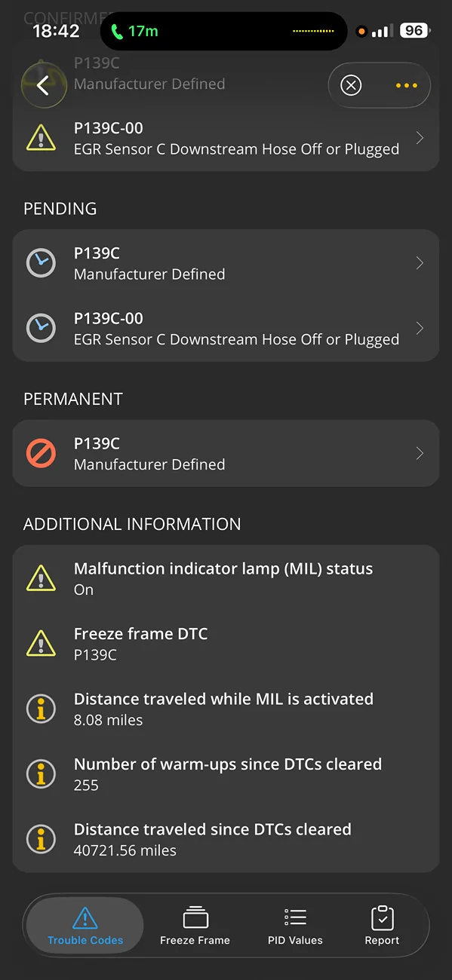
Task: Tap the clock icon for pending P139C
Action: point(41,263)
